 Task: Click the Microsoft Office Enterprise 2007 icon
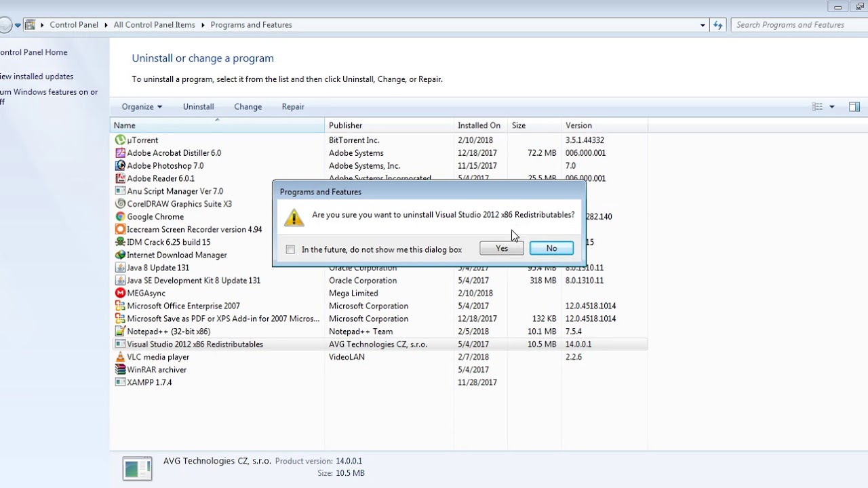[120, 306]
